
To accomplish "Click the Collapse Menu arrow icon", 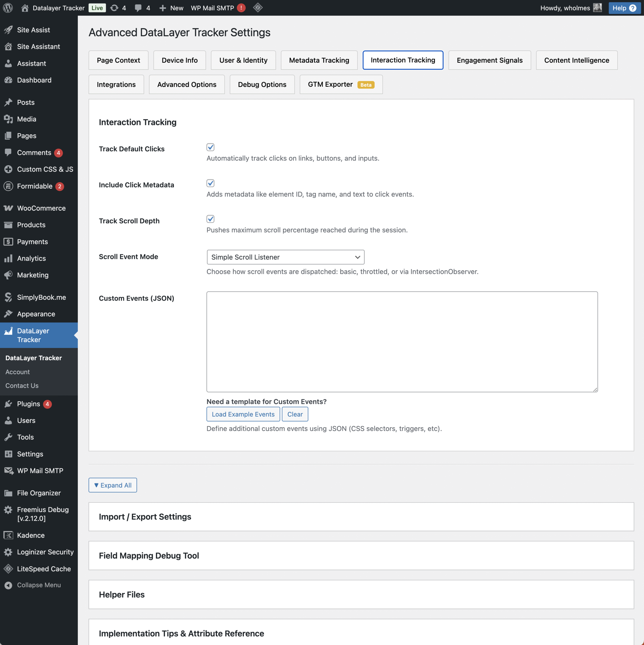I will click(8, 585).
